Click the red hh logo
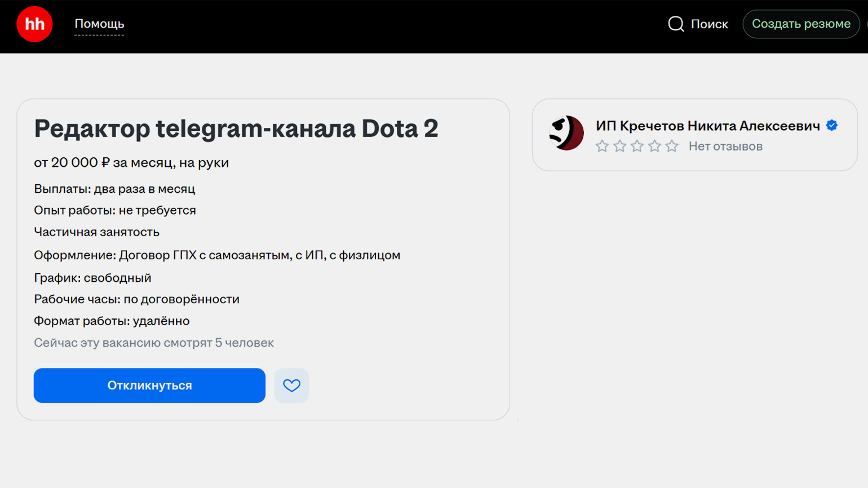This screenshot has width=868, height=488. pos(34,24)
